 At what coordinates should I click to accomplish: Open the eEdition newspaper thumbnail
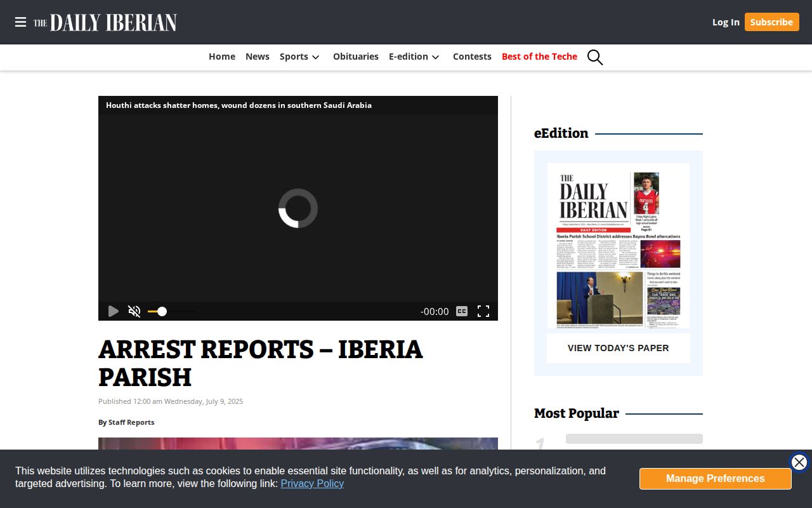pyautogui.click(x=619, y=246)
